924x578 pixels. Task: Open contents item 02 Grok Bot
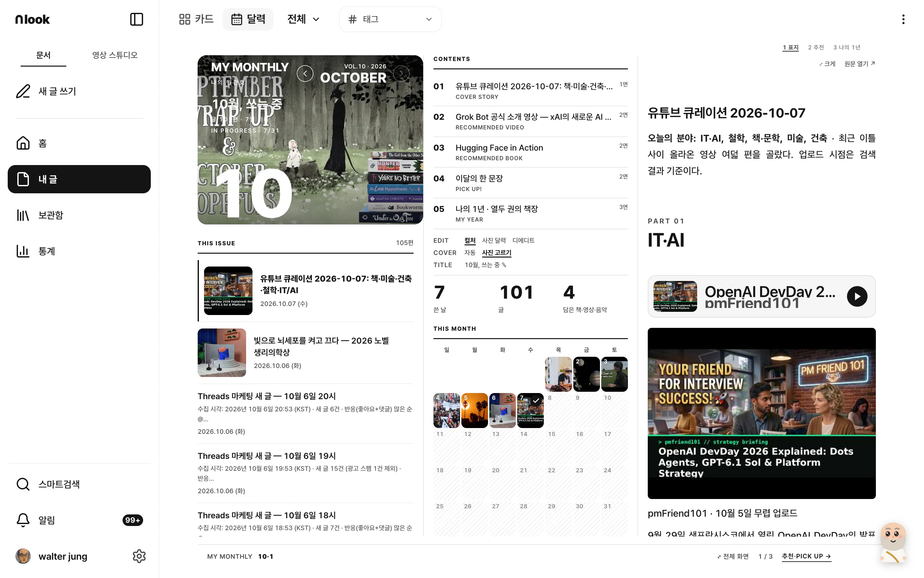(530, 121)
